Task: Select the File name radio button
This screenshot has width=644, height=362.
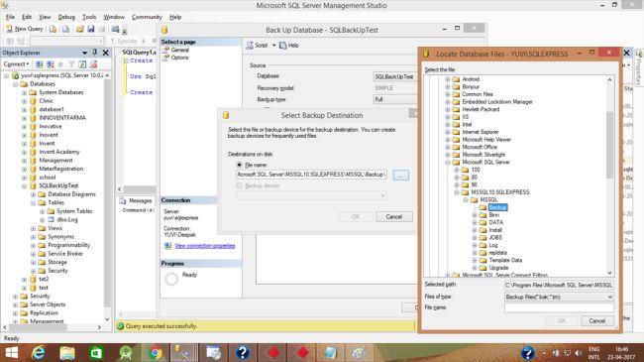Action: pyautogui.click(x=239, y=165)
